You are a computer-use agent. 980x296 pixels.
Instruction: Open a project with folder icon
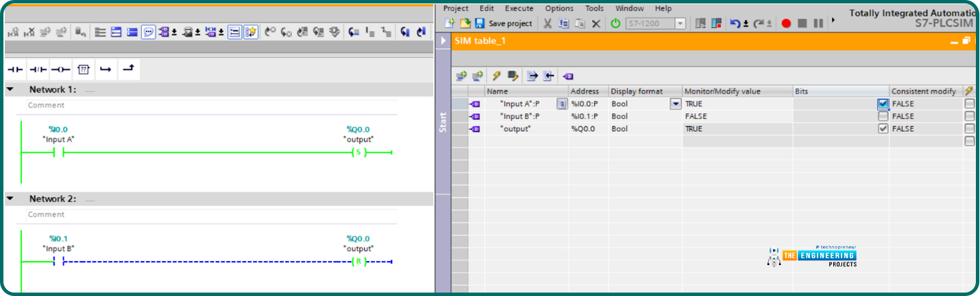[x=465, y=23]
